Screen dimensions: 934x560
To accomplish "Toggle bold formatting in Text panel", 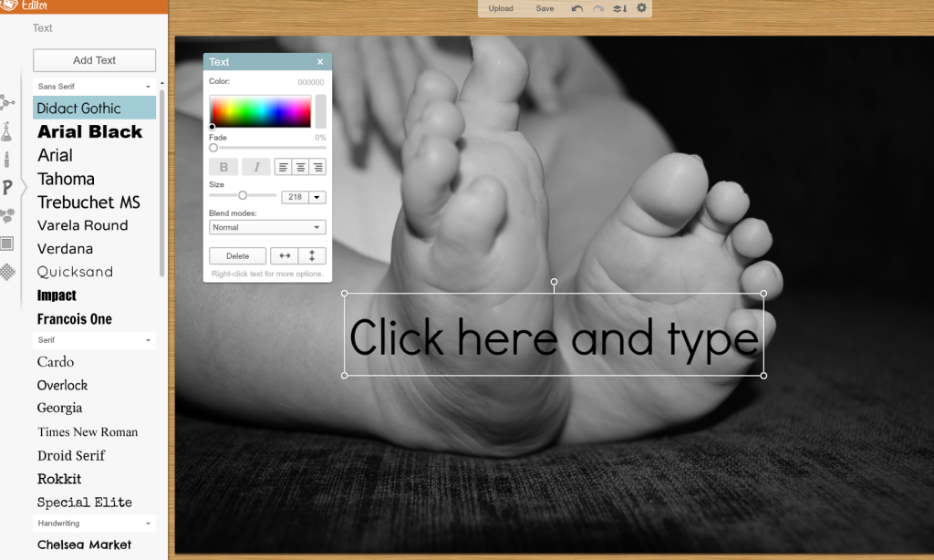I will click(223, 167).
